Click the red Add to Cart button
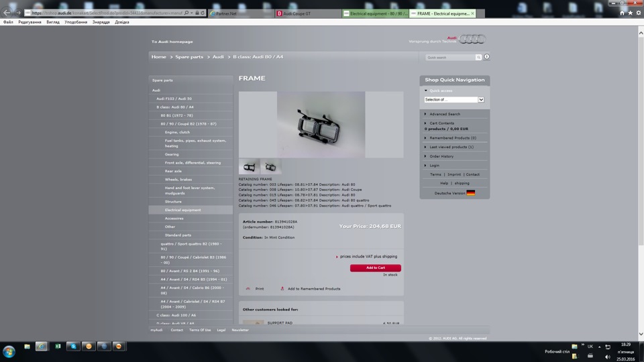Screen dimensions: 644x362 (x=376, y=267)
